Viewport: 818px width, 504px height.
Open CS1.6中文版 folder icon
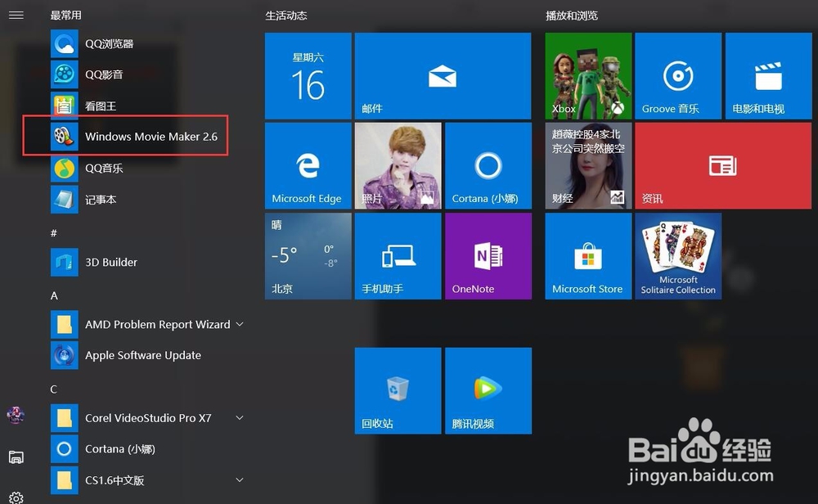(64, 479)
